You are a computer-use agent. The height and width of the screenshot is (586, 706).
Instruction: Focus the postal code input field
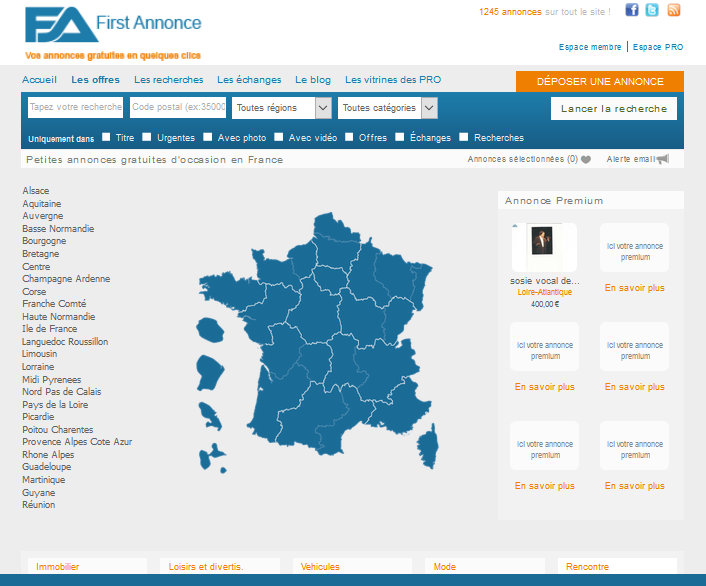click(178, 108)
